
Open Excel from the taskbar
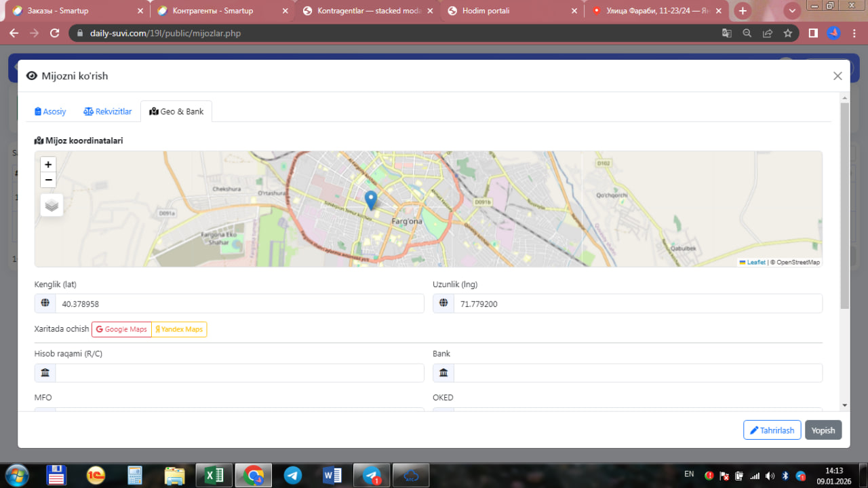[214, 475]
